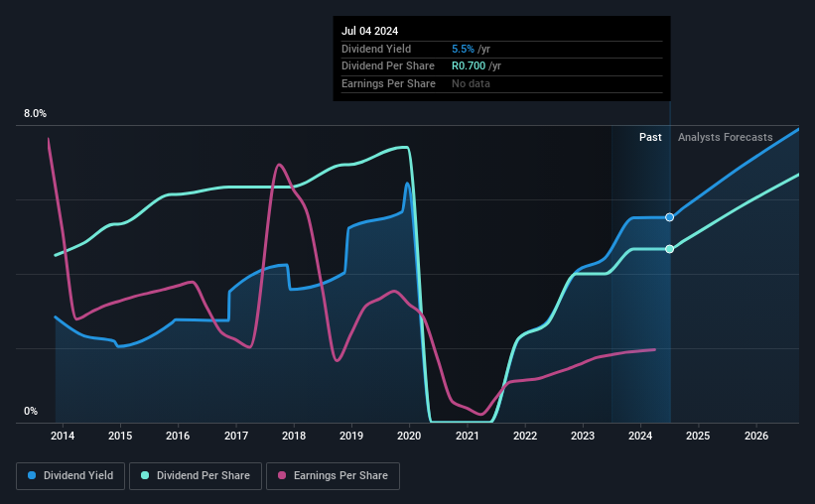Image resolution: width=815 pixels, height=504 pixels.
Task: Click the Past region label
Action: pyautogui.click(x=650, y=137)
